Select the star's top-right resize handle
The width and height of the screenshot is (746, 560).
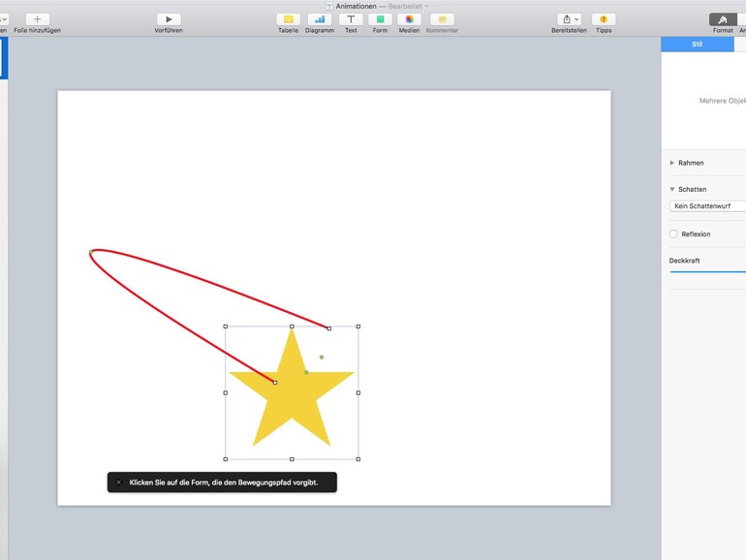358,327
